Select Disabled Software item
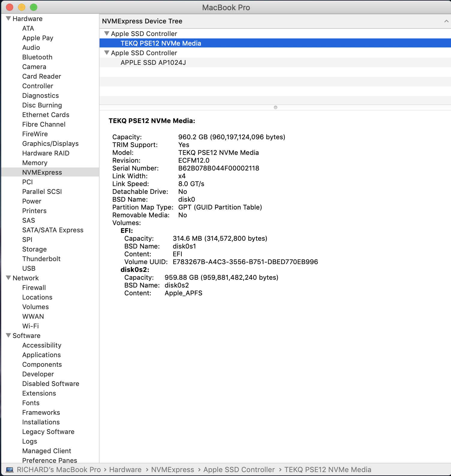Viewport: 451px width, 476px height. [51, 384]
